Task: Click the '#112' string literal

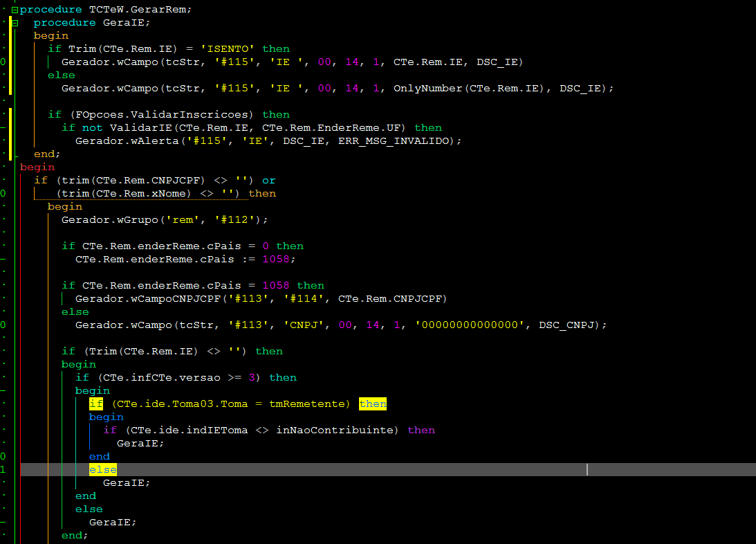Action: (234, 220)
